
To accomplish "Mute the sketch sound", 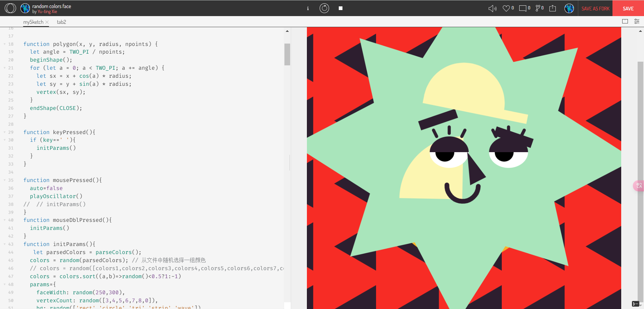I will [492, 8].
